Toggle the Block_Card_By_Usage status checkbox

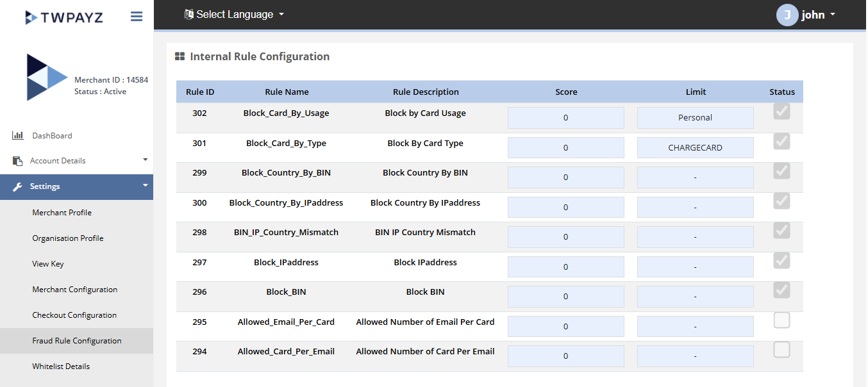[x=781, y=111]
